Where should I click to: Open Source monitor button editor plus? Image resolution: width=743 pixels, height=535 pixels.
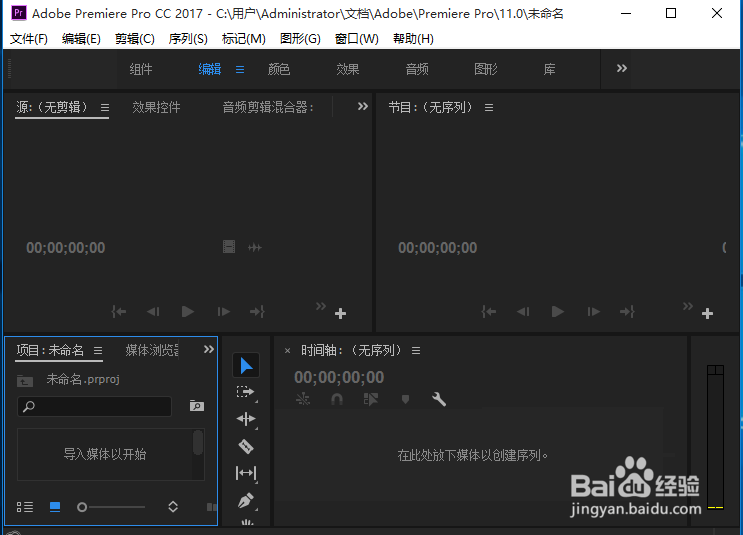coord(340,313)
